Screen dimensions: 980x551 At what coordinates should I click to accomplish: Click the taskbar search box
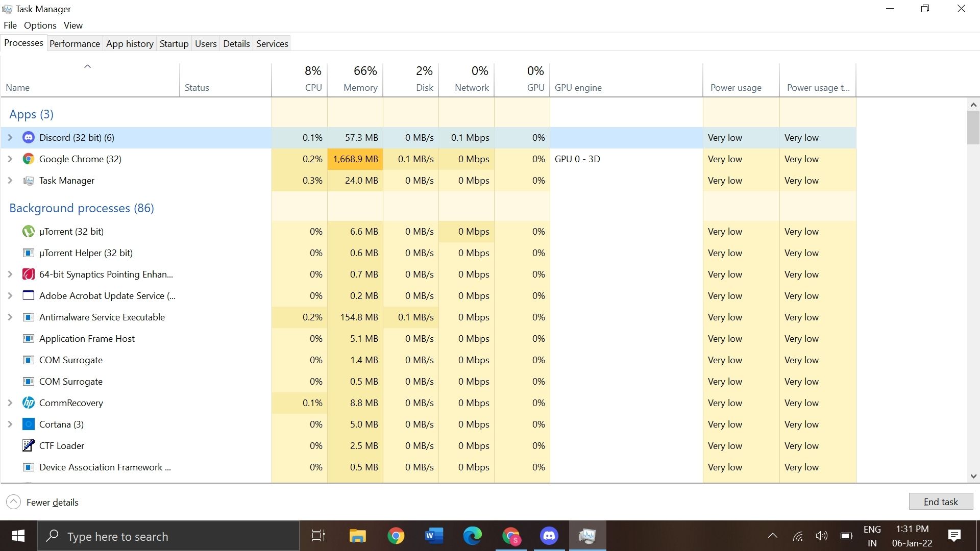point(168,536)
